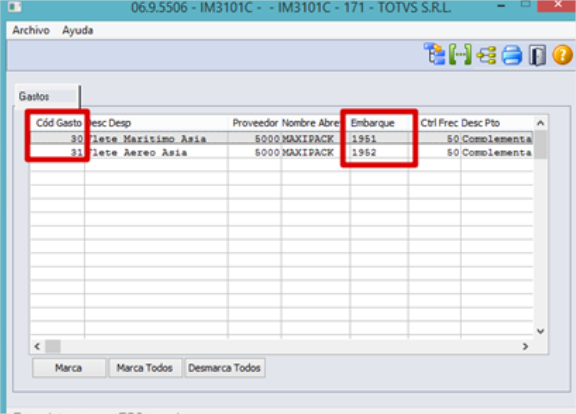Open the Ayuda menu

point(78,30)
